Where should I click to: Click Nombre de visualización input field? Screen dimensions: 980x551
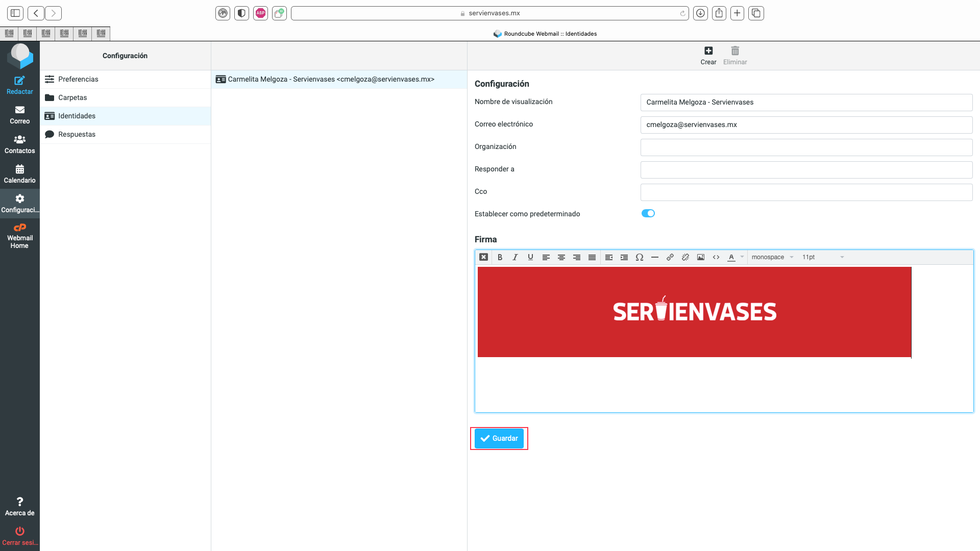pyautogui.click(x=806, y=102)
